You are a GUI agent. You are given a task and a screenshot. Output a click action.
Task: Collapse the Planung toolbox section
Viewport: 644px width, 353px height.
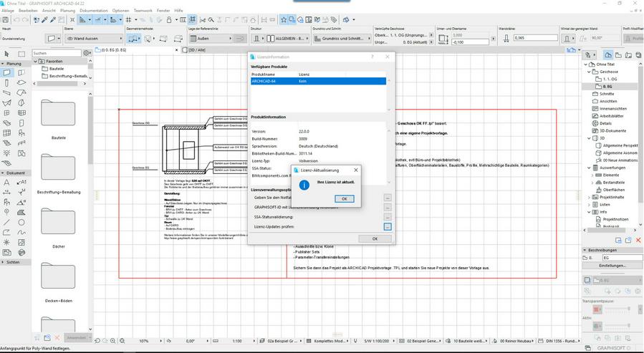(x=3, y=64)
